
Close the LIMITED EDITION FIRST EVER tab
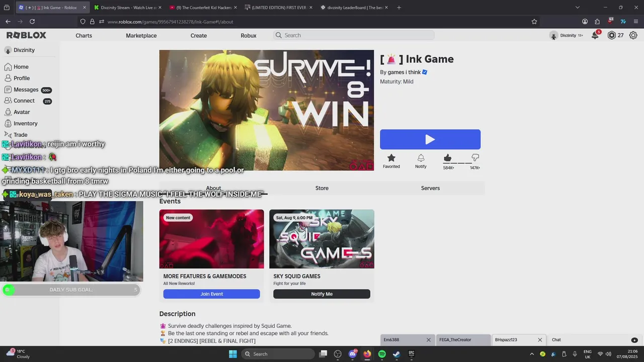(x=310, y=8)
